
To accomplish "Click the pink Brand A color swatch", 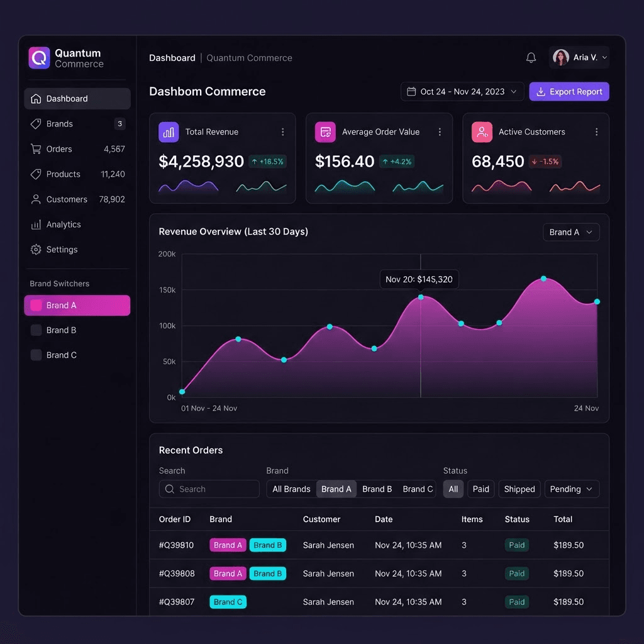I will pyautogui.click(x=36, y=305).
